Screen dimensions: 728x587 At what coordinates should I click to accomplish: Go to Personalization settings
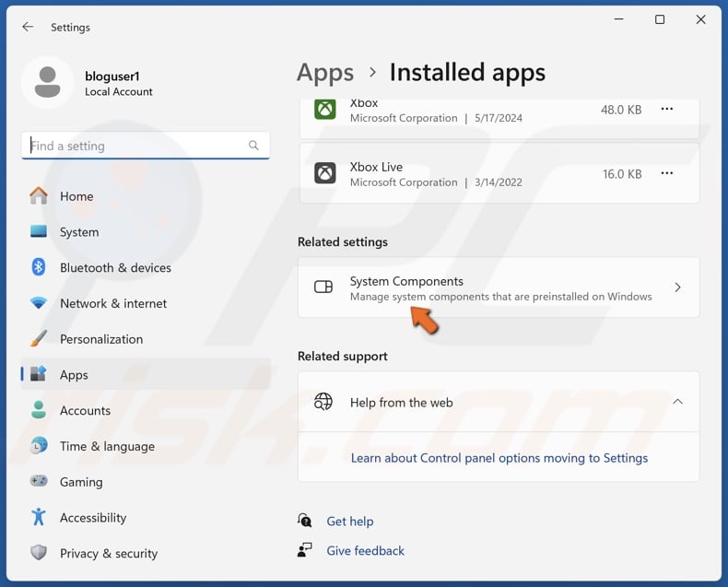(x=101, y=339)
